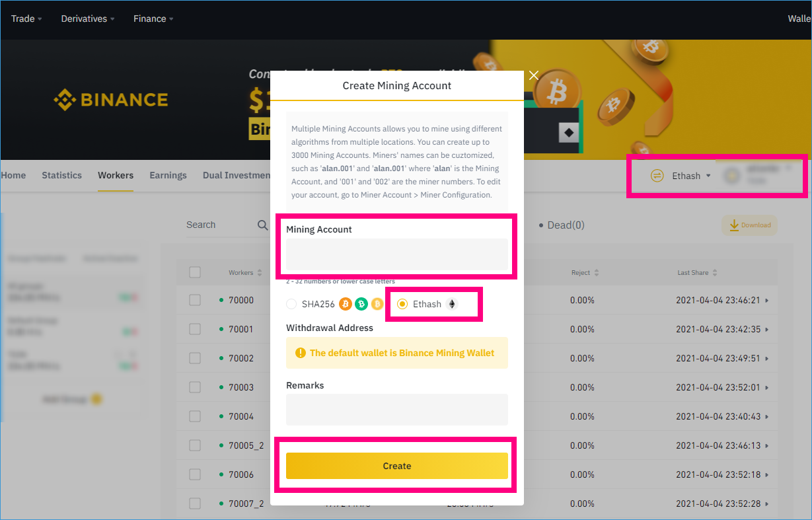
Task: Focus the Mining Account input field
Action: pyautogui.click(x=397, y=254)
